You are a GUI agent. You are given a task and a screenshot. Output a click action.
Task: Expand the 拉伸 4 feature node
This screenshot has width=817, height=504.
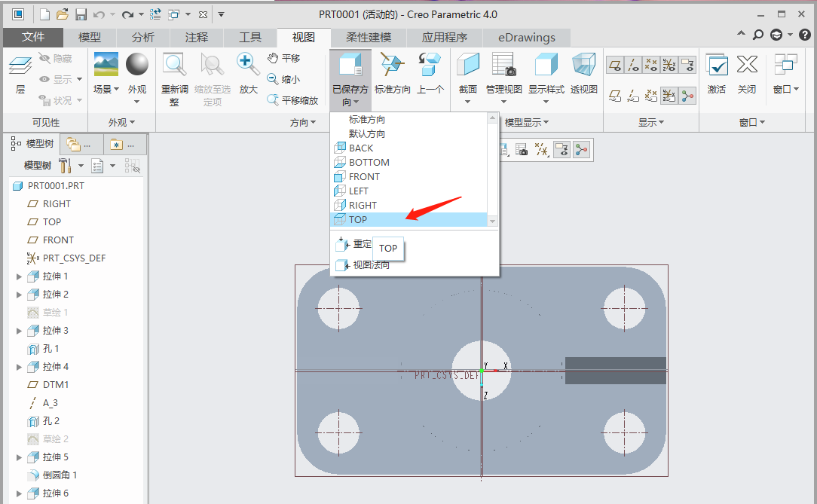tap(19, 367)
